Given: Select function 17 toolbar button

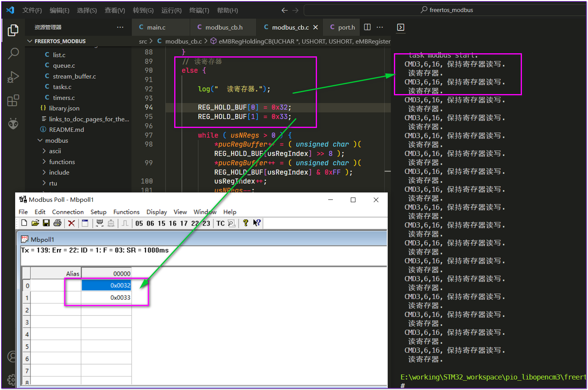Looking at the screenshot, I should (x=184, y=223).
